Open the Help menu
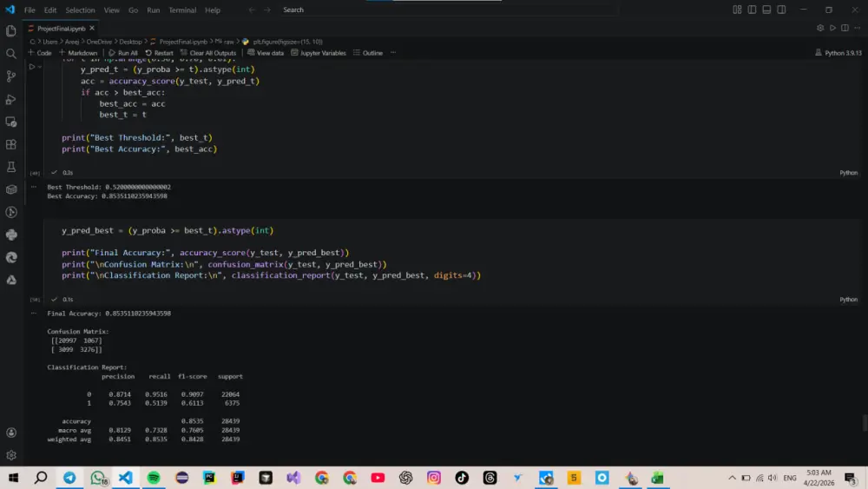Viewport: 868px width, 489px height. point(213,10)
